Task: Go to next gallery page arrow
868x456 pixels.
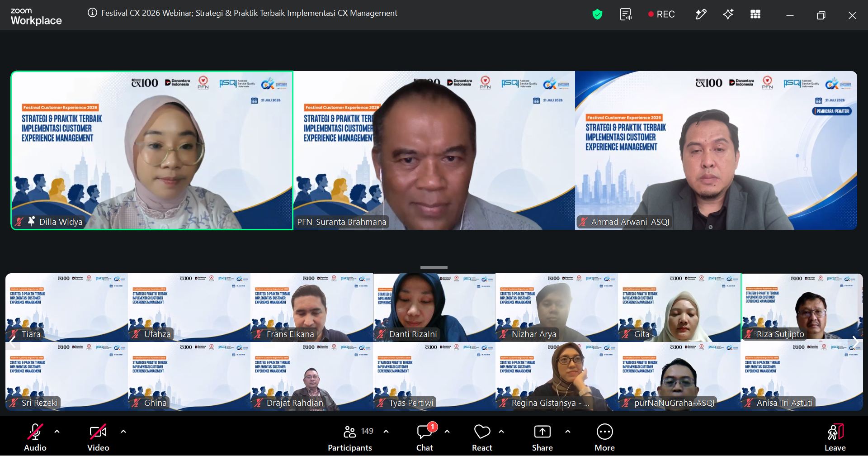Action: coord(855,342)
